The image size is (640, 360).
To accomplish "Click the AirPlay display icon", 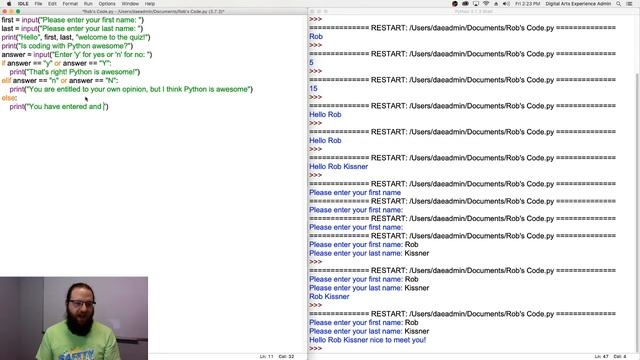I will (476, 4).
